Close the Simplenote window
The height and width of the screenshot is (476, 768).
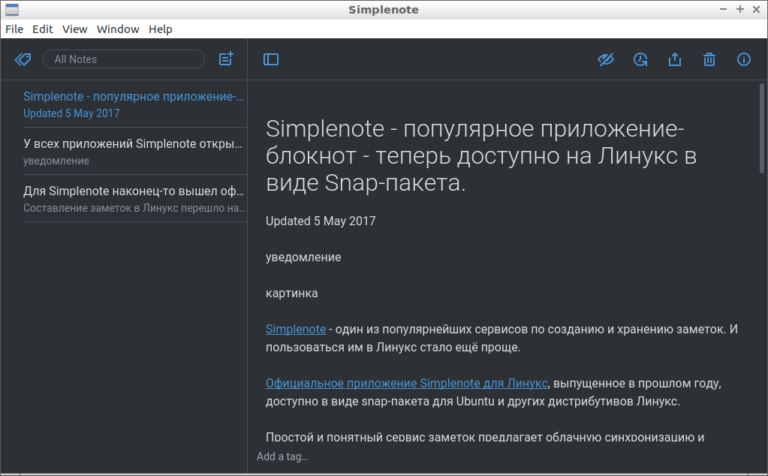click(x=756, y=9)
